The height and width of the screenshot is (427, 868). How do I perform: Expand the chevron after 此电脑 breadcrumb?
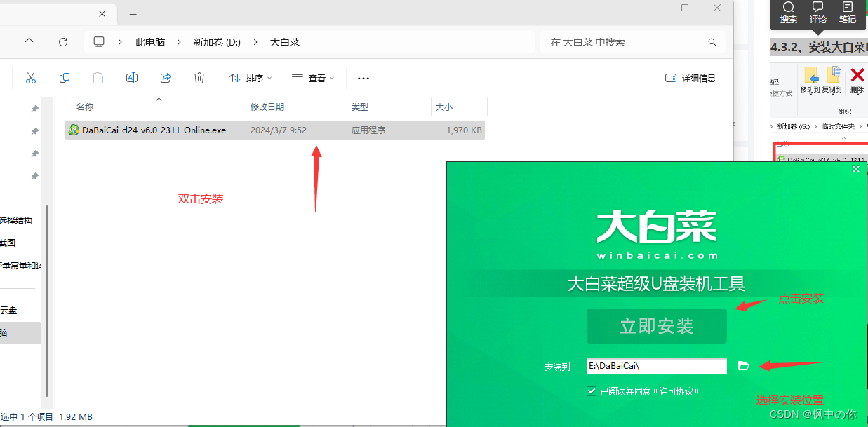coord(180,42)
